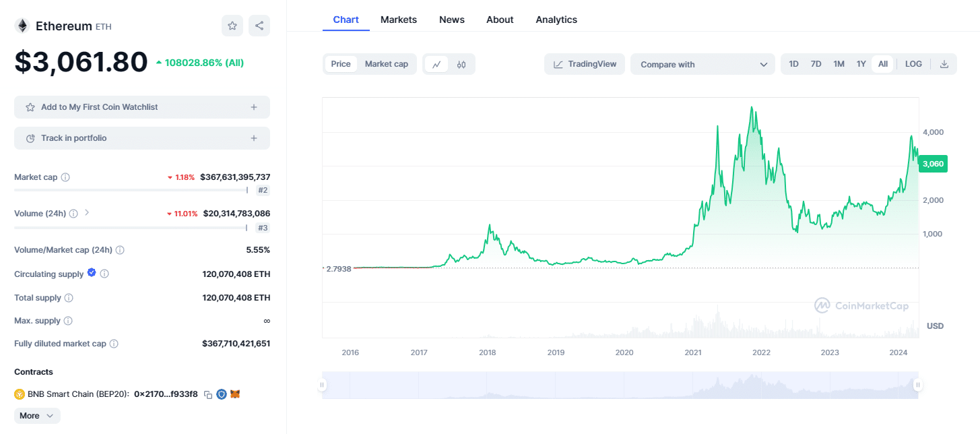Click the 11.01% volume change
The height and width of the screenshot is (434, 980).
(x=183, y=214)
